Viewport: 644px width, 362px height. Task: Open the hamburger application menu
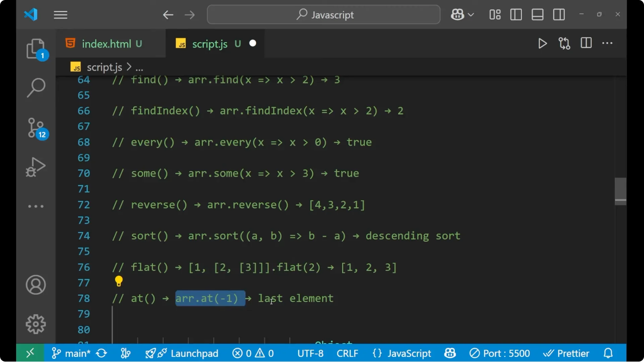60,14
